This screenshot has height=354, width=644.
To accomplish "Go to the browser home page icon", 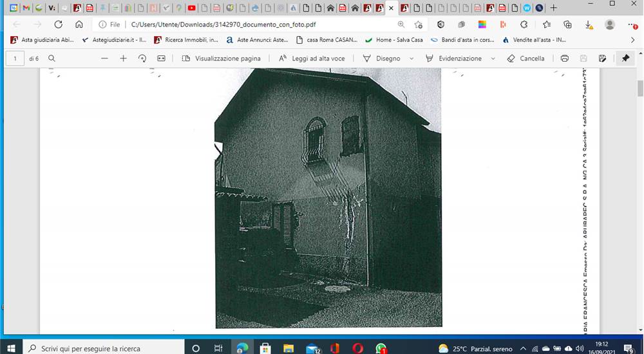I will 79,24.
